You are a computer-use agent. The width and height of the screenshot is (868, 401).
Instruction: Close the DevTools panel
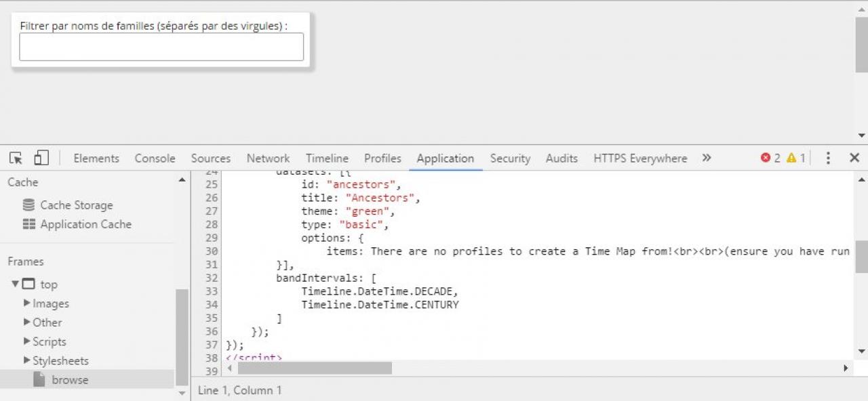(x=854, y=158)
